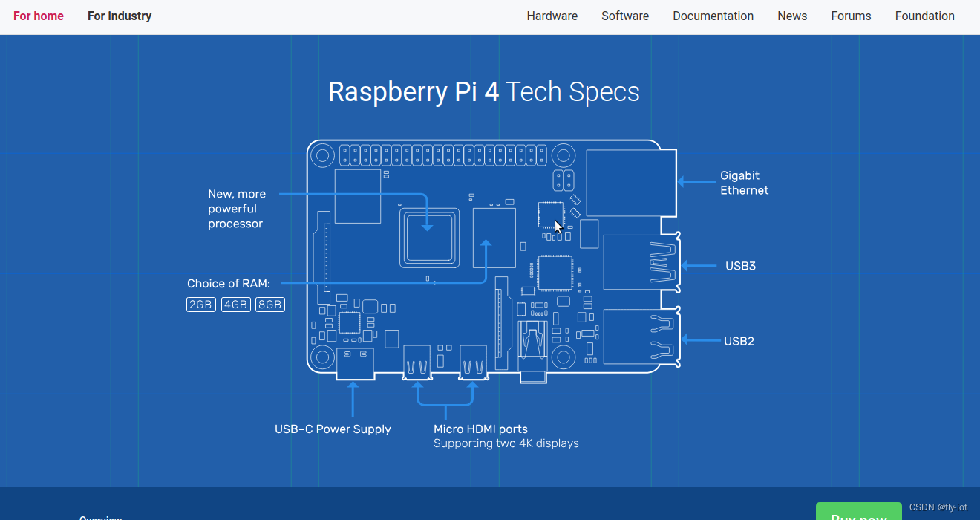Screen dimensions: 980x520
Task: Click the USB-C power connector on the diagram
Action: coord(355,363)
